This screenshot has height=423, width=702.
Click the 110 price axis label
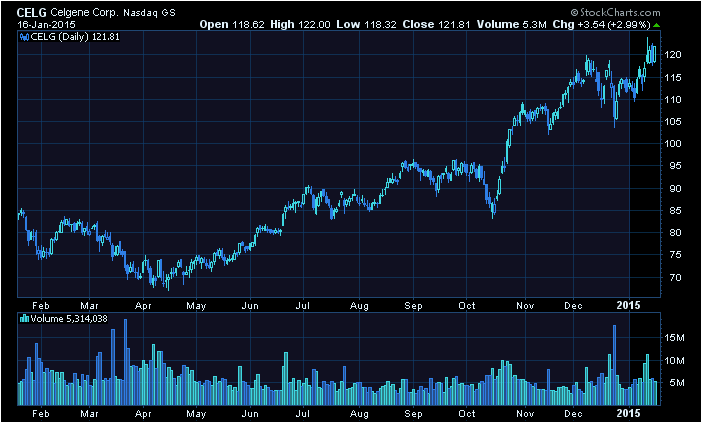(x=673, y=99)
